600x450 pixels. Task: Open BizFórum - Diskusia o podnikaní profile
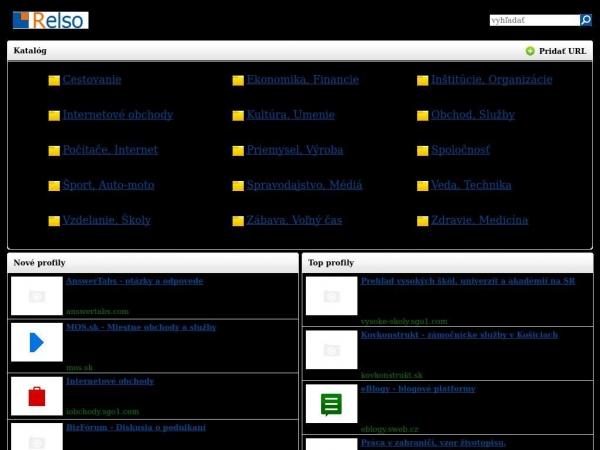[x=135, y=427]
